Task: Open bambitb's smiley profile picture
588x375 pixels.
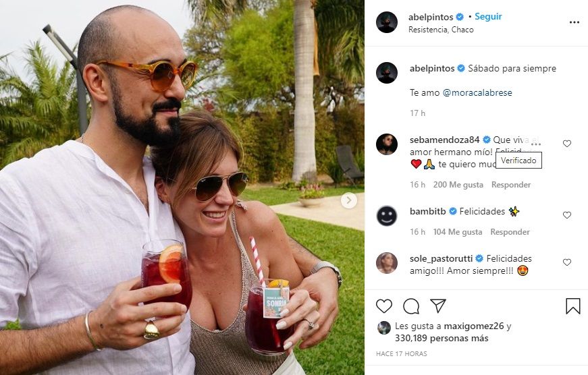Action: click(387, 216)
